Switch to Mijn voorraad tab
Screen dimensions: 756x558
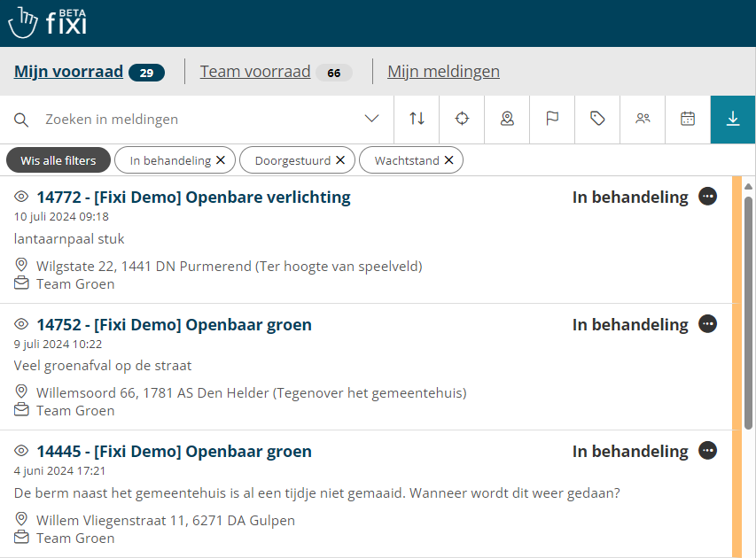coord(68,72)
